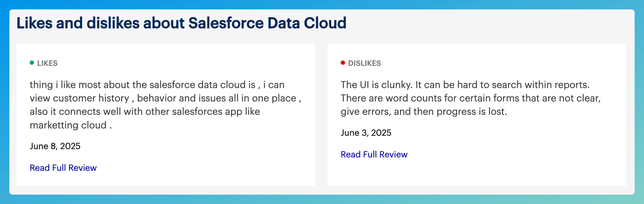Viewport: 644px width, 204px height.
Task: Select the LIKES section label
Action: click(47, 63)
